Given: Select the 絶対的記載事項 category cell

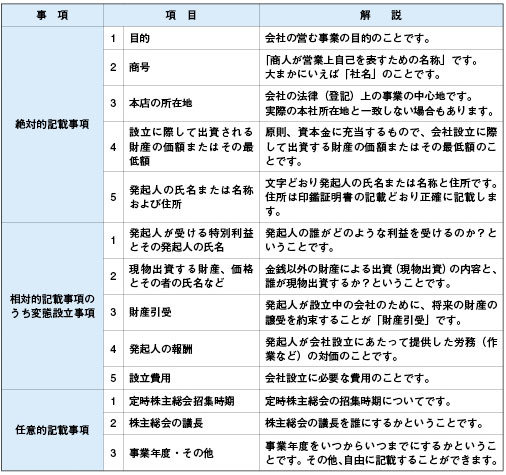Looking at the screenshot, I should (52, 124).
